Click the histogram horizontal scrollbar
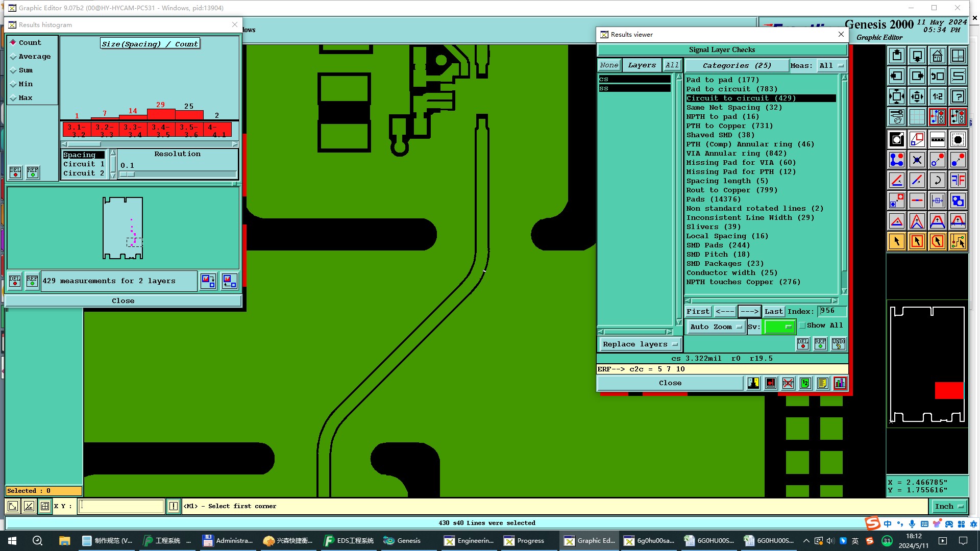The width and height of the screenshot is (980, 551). click(x=149, y=144)
